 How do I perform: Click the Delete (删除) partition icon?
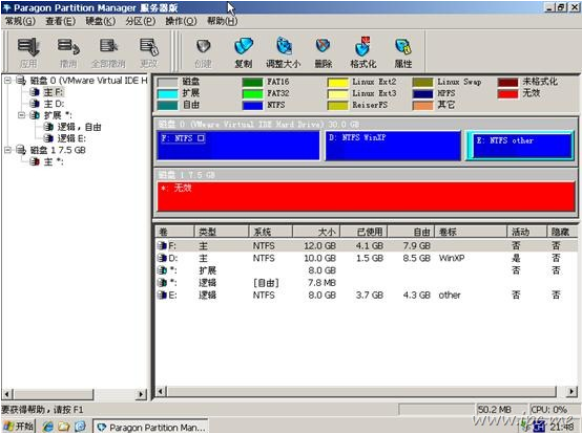click(323, 46)
